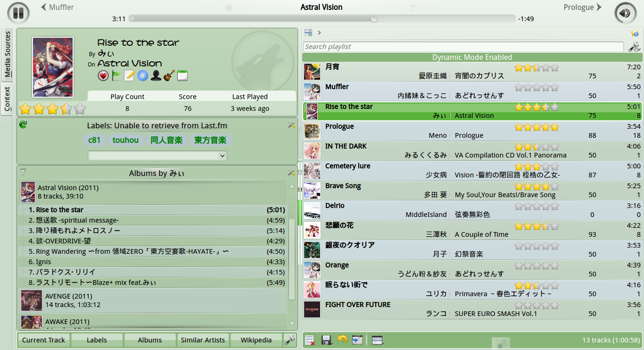Click the 同人音楽 label tag
The height and width of the screenshot is (350, 644).
tap(166, 140)
